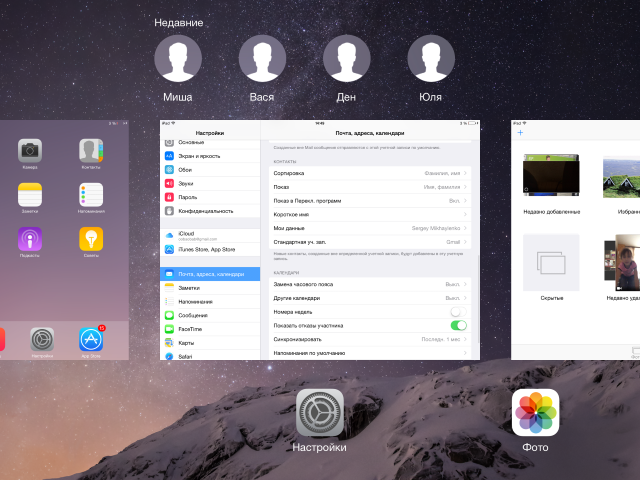Expand the Синхронизировать row chevron
The height and width of the screenshot is (480, 640).
pyautogui.click(x=465, y=339)
